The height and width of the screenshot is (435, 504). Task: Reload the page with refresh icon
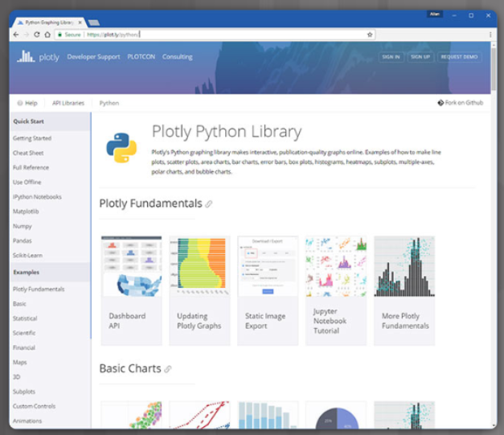37,35
